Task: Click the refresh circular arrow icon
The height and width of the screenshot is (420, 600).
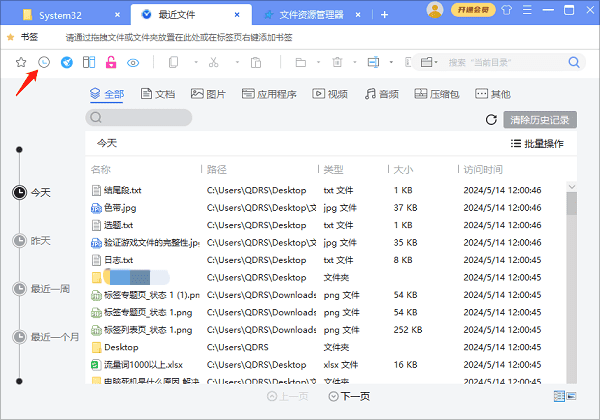Action: [491, 120]
